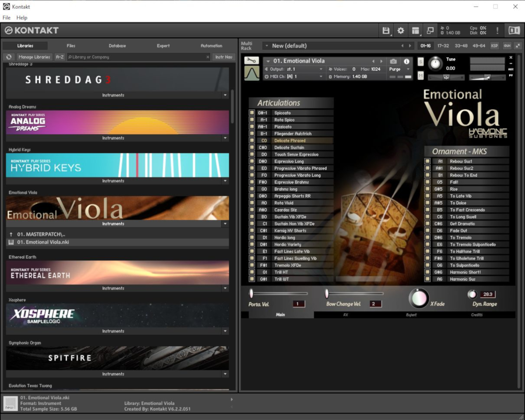
Task: Click next instrument arrow beside Emotional Viola
Action: (x=381, y=62)
